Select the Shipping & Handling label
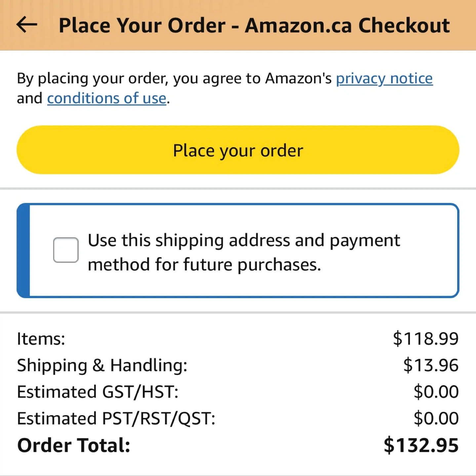The image size is (476, 476). 102,365
